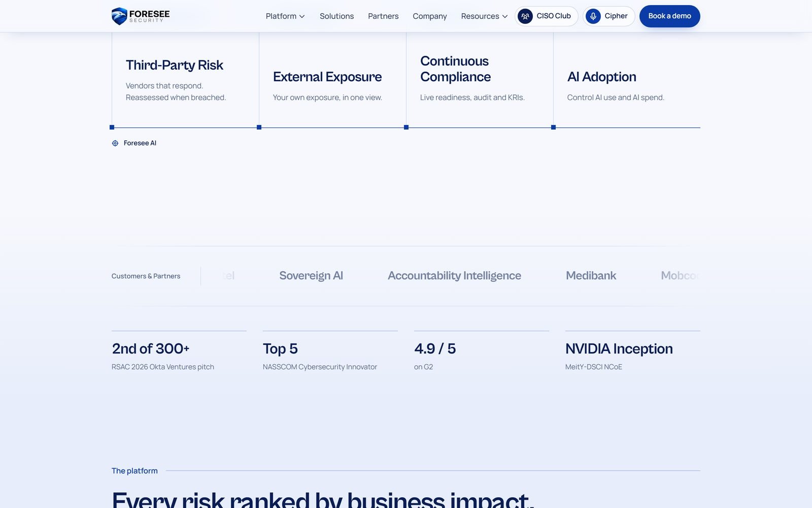Open the Company menu item
The width and height of the screenshot is (812, 508).
pyautogui.click(x=430, y=16)
